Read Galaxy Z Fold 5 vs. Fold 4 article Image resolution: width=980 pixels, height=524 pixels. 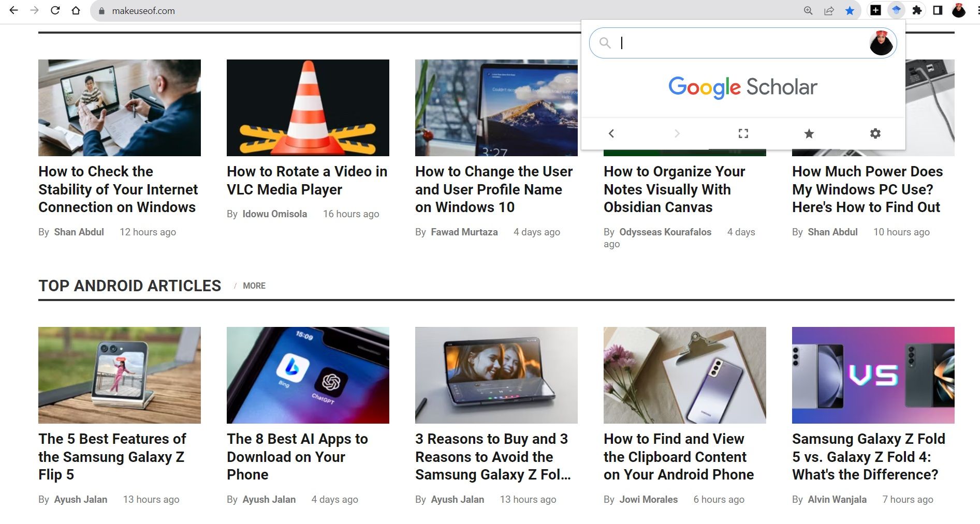(x=869, y=457)
